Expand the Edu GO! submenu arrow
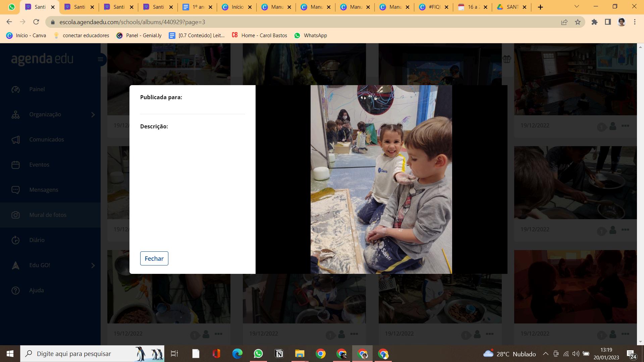This screenshot has width=644, height=362. pos(93,265)
